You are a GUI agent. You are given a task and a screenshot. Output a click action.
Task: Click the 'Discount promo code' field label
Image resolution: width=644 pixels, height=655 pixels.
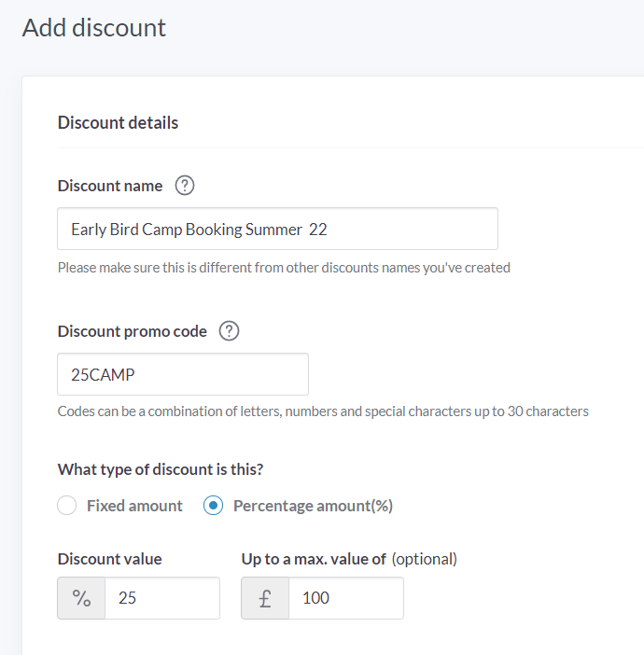coord(133,331)
